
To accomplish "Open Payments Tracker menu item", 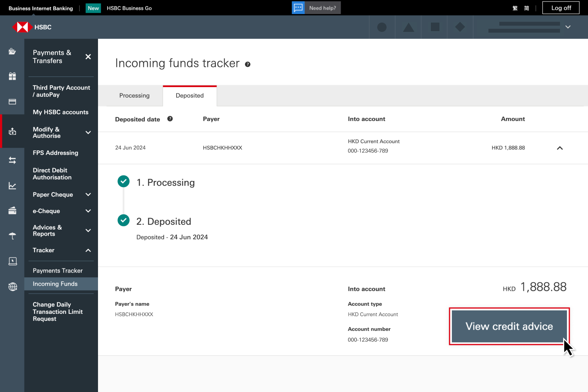I will coord(58,271).
